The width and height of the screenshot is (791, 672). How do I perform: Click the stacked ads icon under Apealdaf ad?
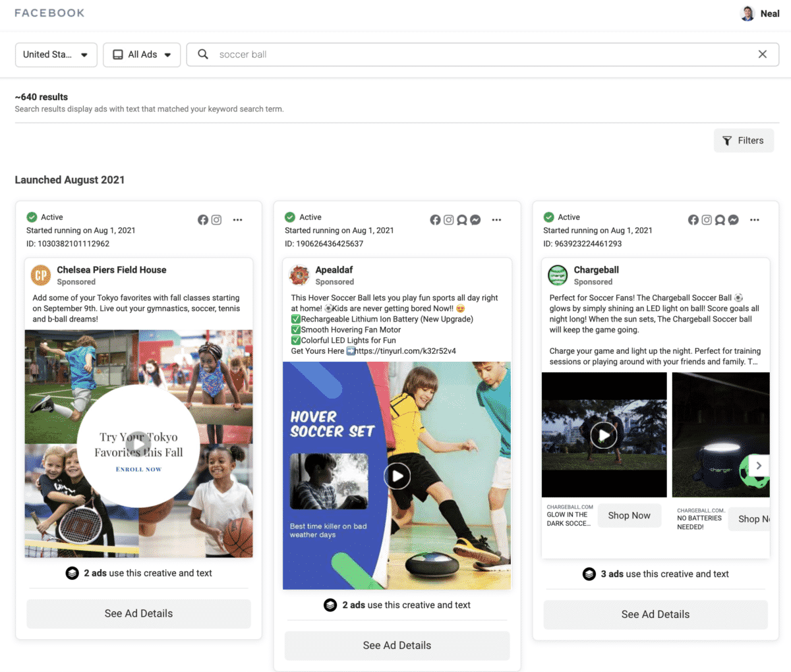[x=331, y=605]
